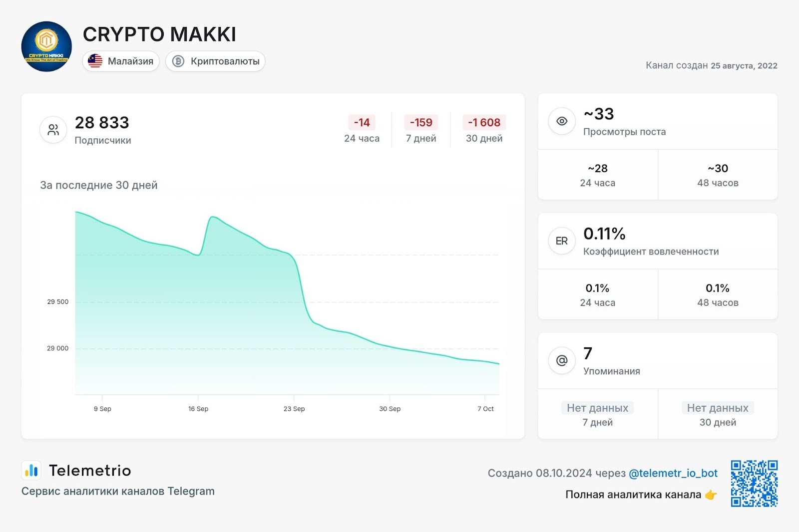The height and width of the screenshot is (532, 799).
Task: Click the -14 24-hour change badge
Action: pos(362,122)
